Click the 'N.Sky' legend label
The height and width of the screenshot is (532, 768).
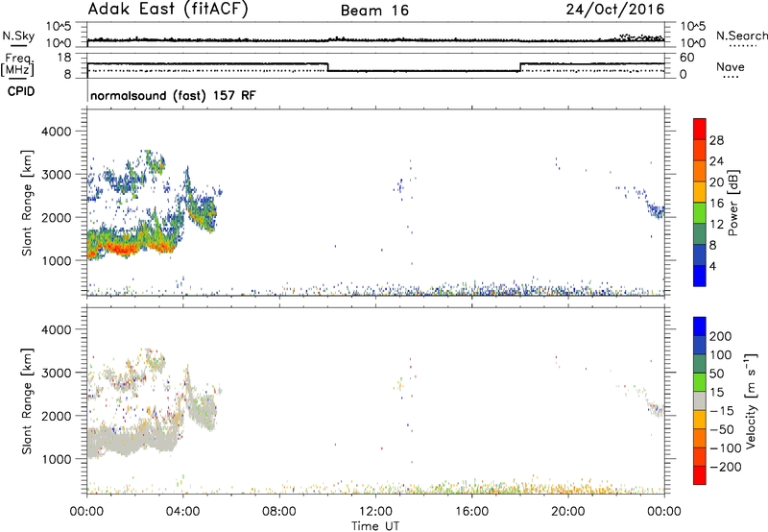pyautogui.click(x=18, y=36)
